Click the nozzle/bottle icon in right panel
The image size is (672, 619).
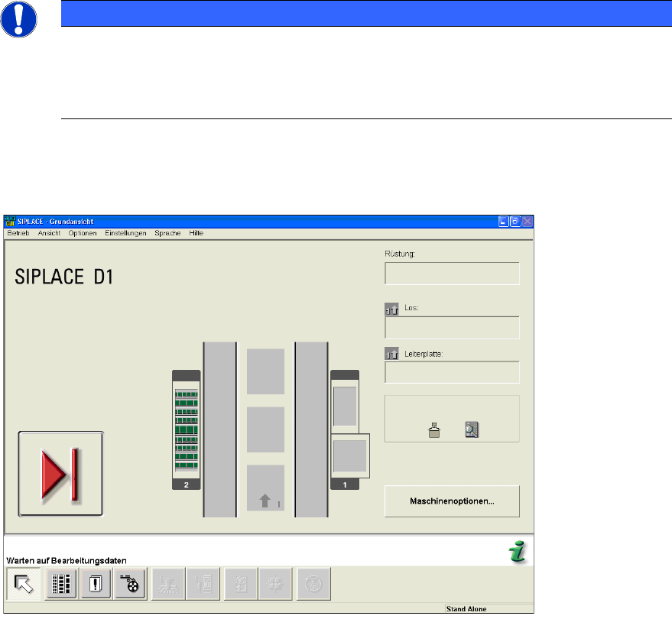click(x=434, y=430)
